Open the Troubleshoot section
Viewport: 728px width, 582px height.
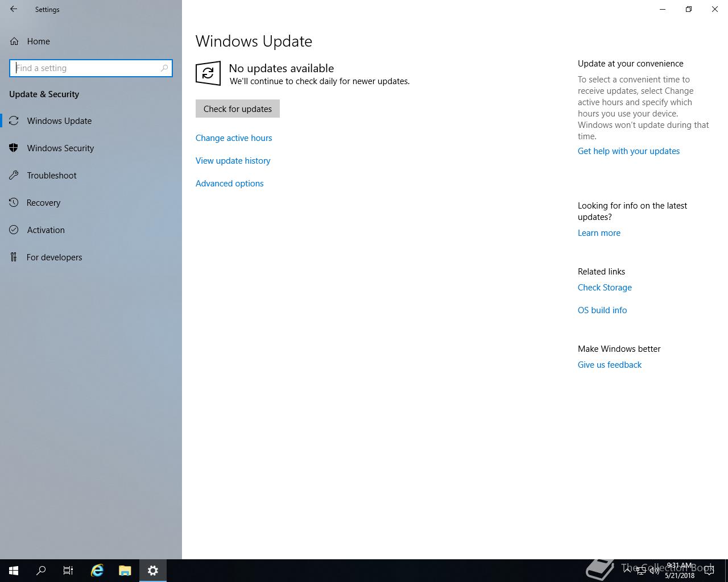click(x=91, y=176)
